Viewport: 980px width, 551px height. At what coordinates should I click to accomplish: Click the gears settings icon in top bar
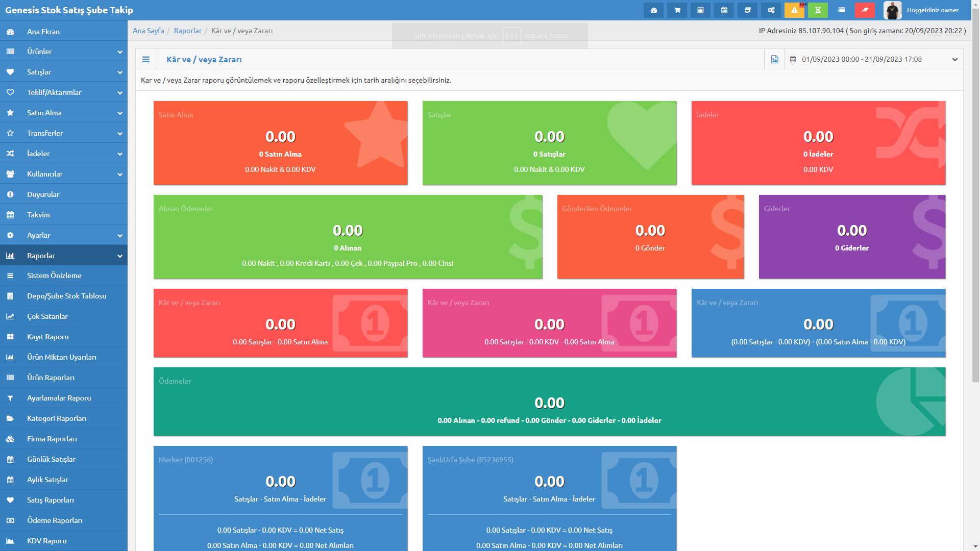771,10
